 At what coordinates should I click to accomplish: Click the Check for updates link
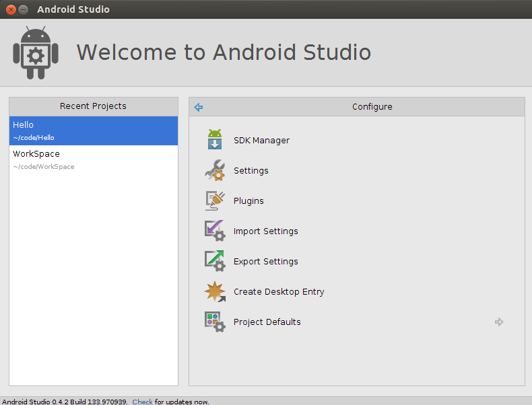click(x=142, y=402)
